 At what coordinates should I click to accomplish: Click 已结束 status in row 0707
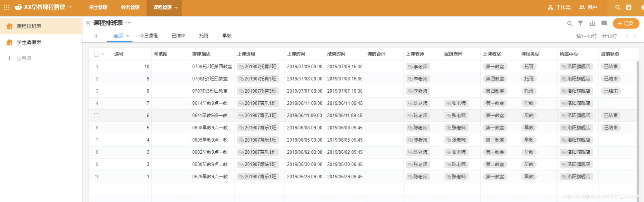pos(611,91)
